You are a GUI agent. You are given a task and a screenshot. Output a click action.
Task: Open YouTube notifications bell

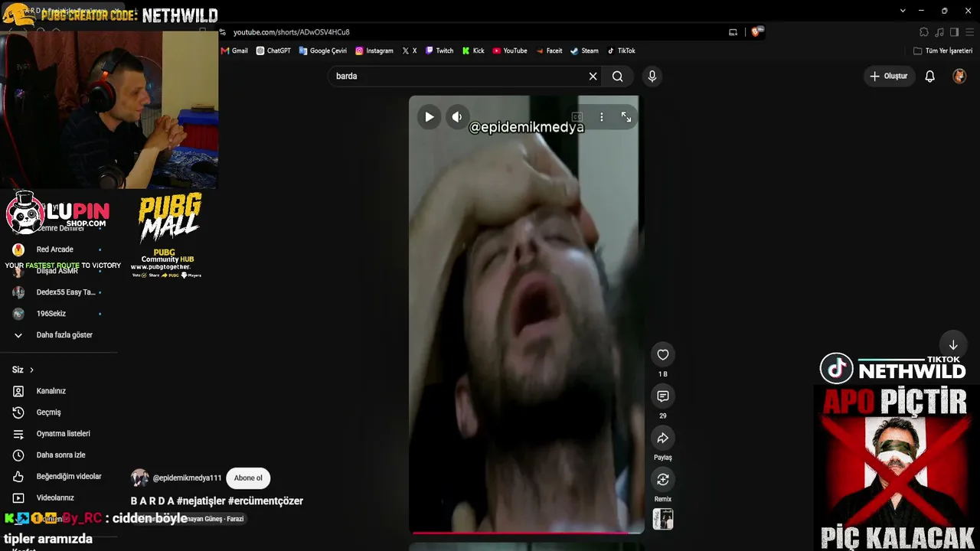pos(930,77)
